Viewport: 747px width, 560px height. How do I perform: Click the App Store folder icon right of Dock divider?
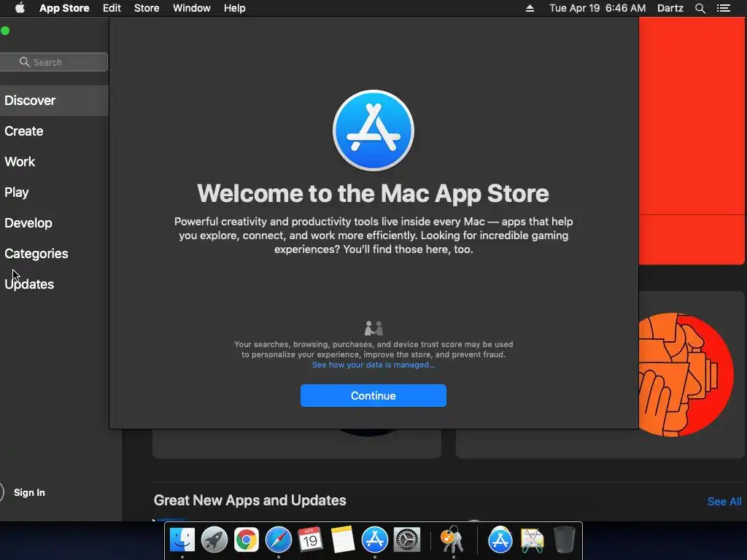pos(500,540)
